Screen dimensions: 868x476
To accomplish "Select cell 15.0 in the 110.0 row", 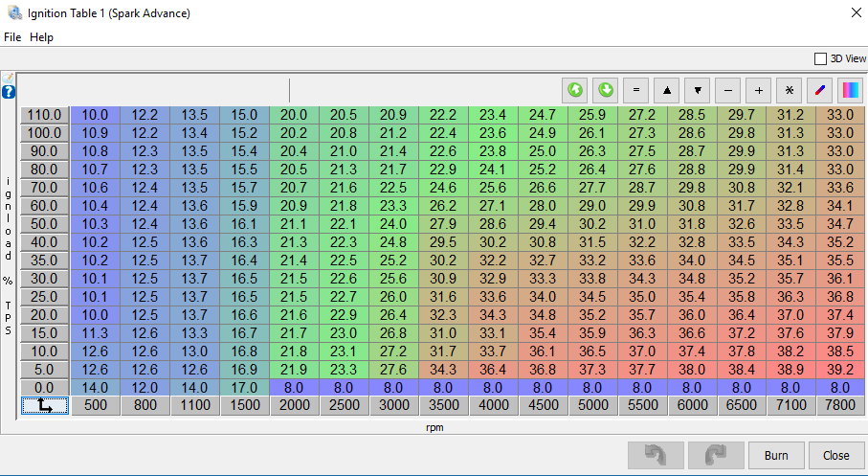I will click(x=244, y=115).
